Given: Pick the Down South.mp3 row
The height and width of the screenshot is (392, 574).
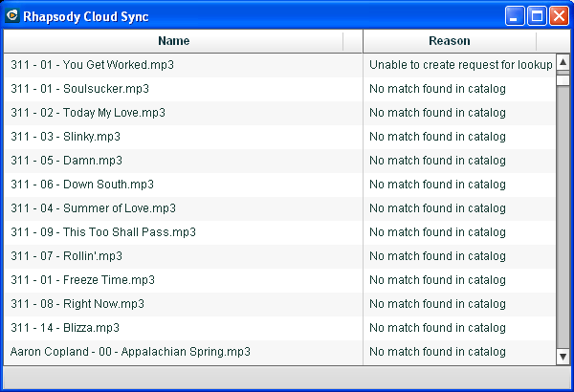Looking at the screenshot, I should (x=82, y=185).
